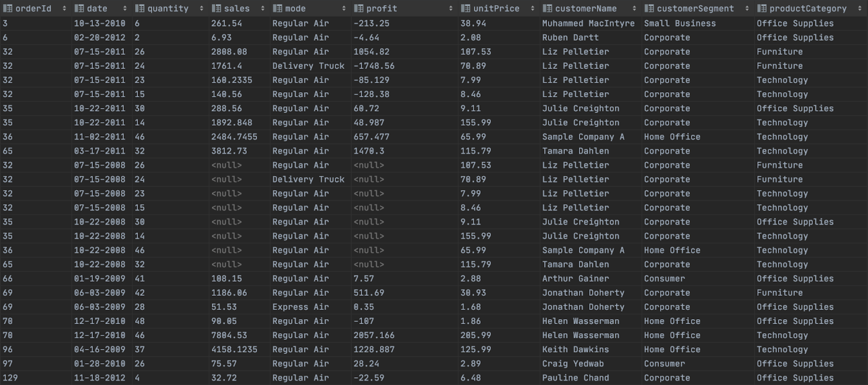Click profit value 0.35

click(x=363, y=307)
